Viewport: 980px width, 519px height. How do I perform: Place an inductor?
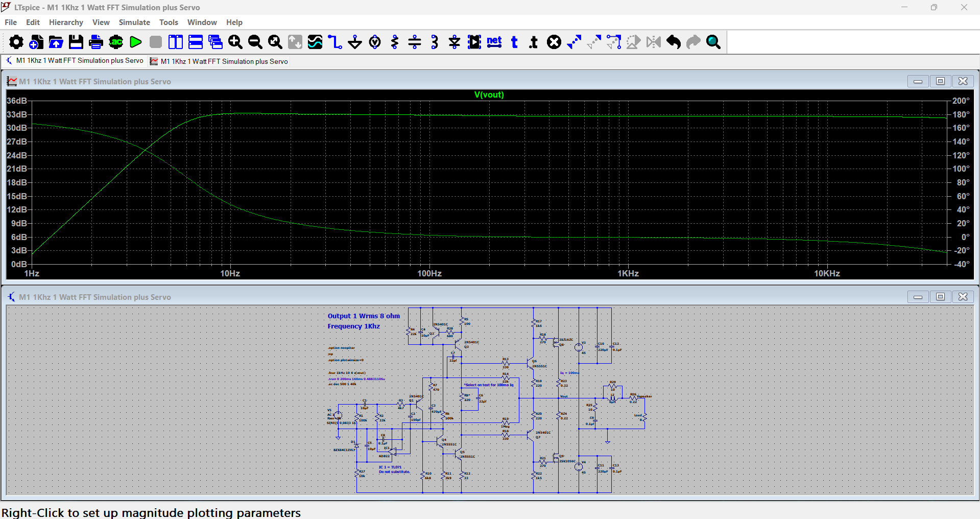click(x=435, y=42)
